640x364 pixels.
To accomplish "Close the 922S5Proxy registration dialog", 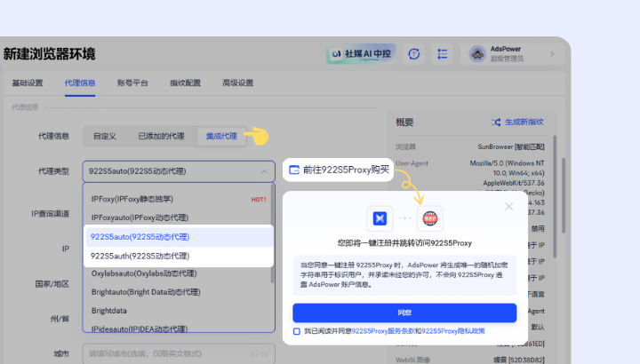I will (x=508, y=207).
